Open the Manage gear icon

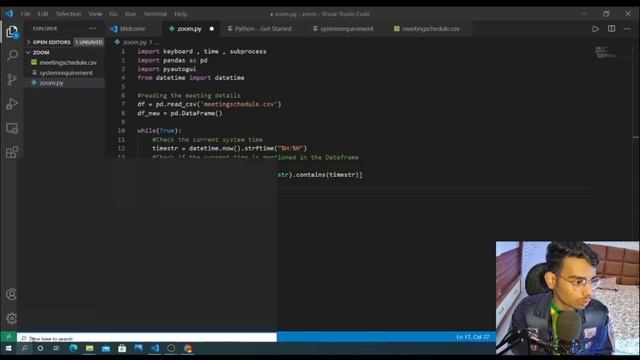(11, 318)
